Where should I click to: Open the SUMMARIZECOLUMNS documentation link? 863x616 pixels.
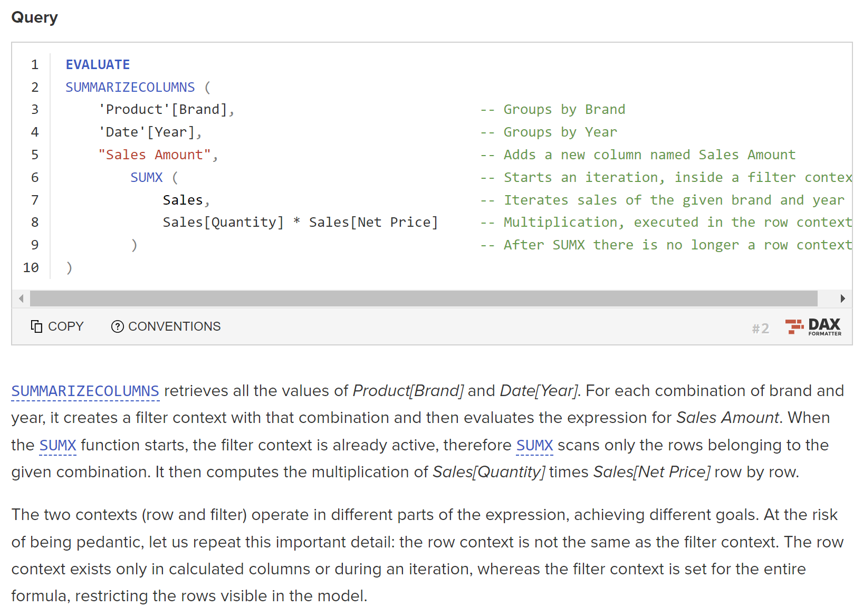84,391
